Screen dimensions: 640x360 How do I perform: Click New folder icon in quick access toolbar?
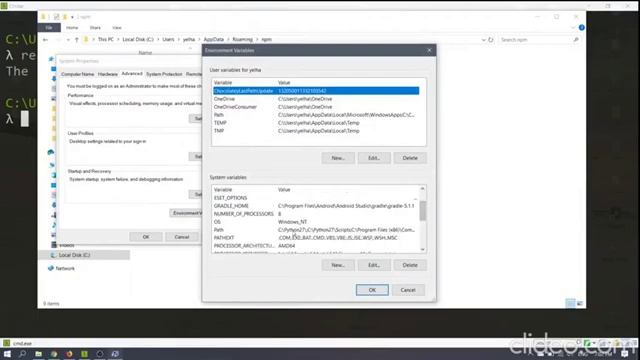tap(64, 17)
